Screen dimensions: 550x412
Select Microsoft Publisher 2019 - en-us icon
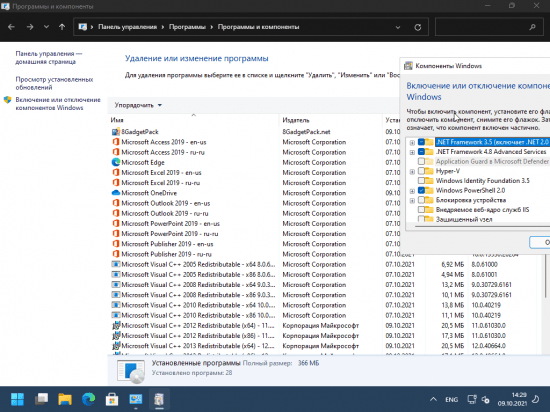tap(116, 244)
